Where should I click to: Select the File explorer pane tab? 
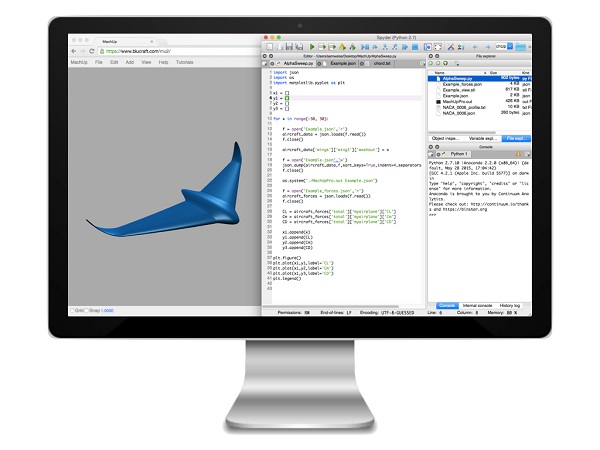click(x=516, y=138)
